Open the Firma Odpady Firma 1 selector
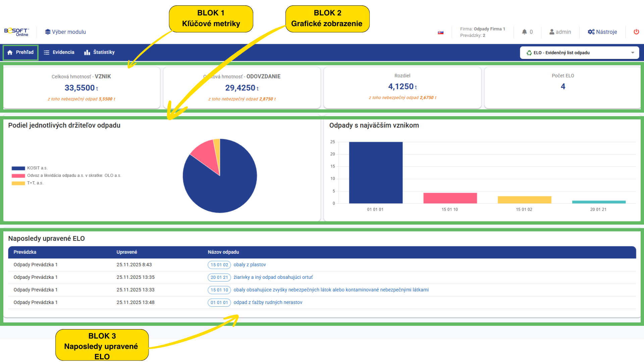Screen dimensions: 644x362 (482, 32)
